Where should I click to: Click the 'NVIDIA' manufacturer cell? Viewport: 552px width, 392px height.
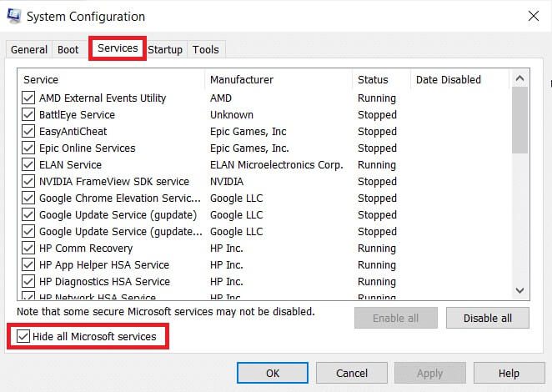coord(227,181)
